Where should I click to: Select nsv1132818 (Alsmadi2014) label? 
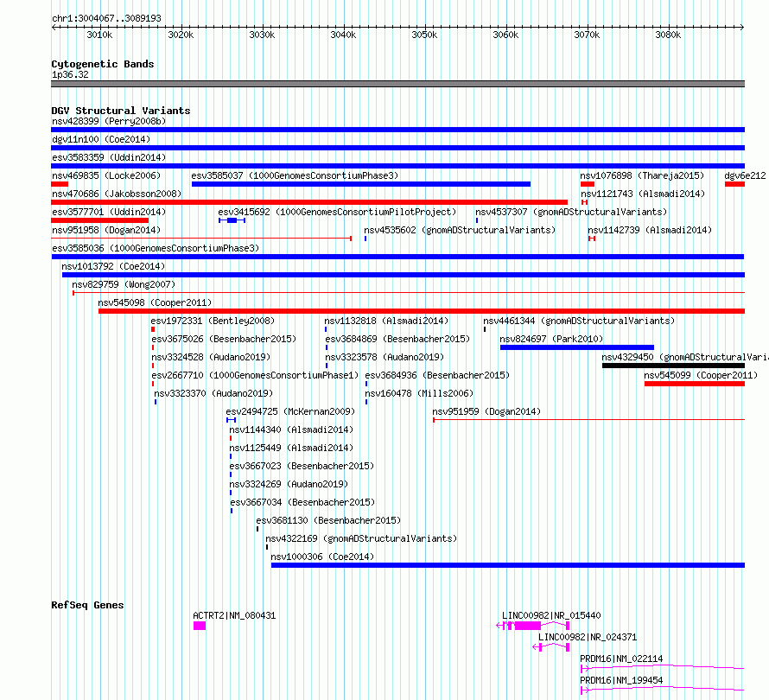pyautogui.click(x=386, y=321)
